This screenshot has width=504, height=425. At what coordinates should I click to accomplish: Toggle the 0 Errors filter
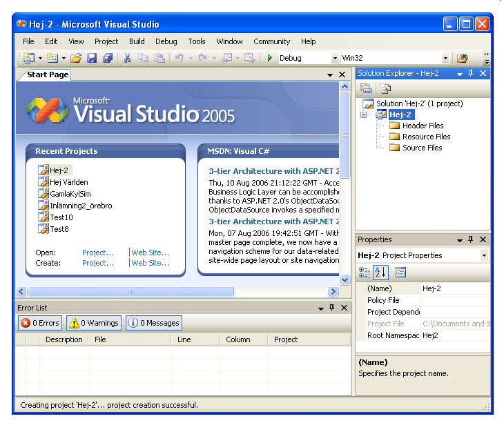(x=40, y=323)
